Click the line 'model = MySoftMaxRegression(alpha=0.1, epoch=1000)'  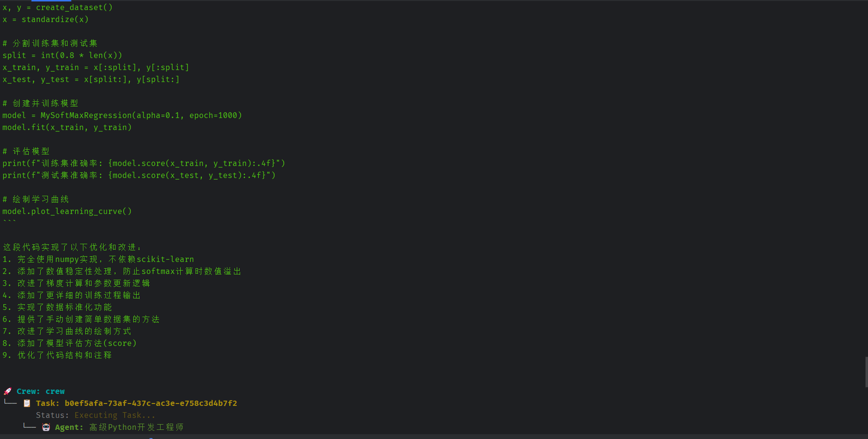pos(122,116)
